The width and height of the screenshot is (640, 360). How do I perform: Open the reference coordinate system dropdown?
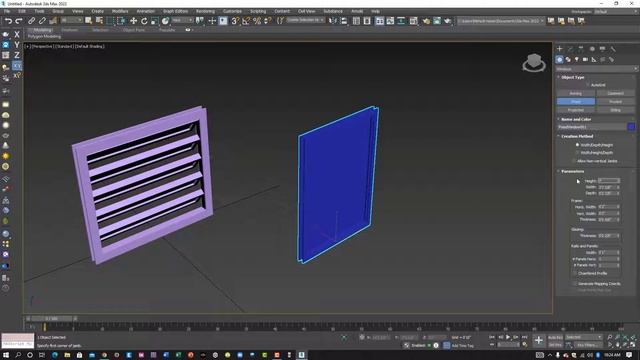tap(182, 20)
